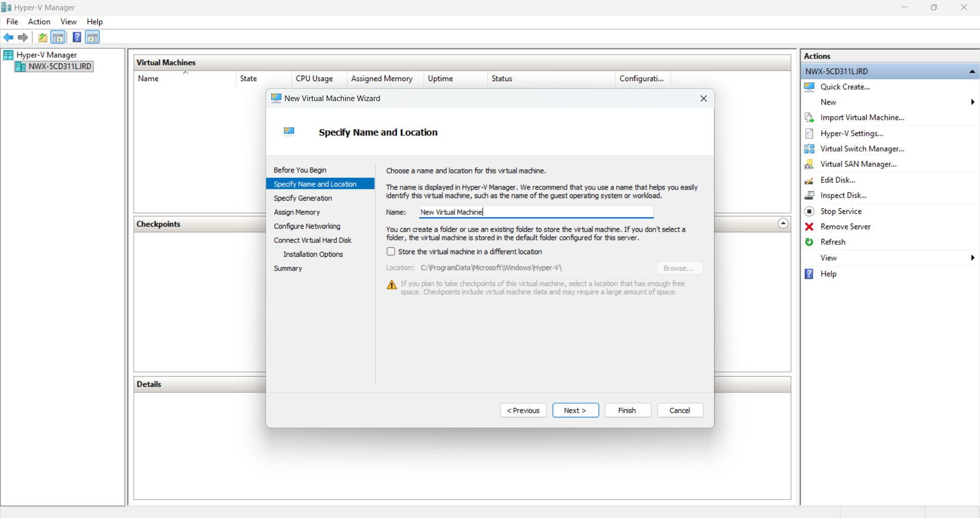
Task: Click the Import Virtual Machine icon
Action: coord(809,118)
